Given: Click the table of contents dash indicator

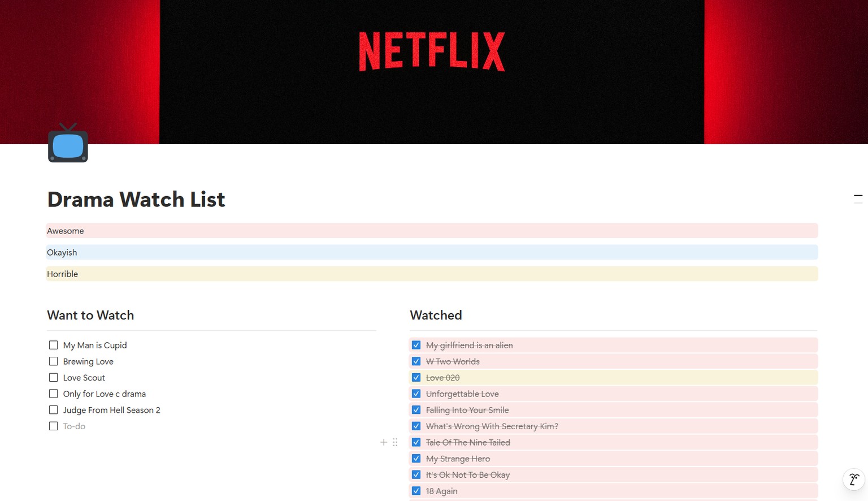Looking at the screenshot, I should click(858, 196).
